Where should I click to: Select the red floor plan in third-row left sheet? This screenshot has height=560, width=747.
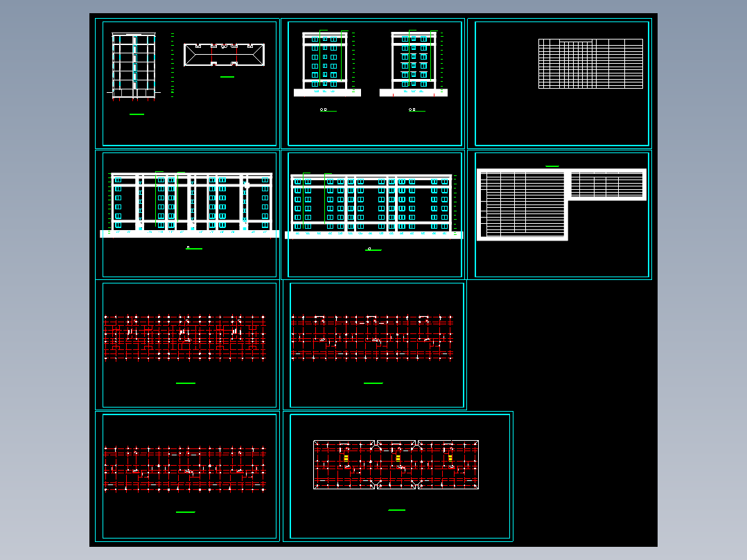point(185,338)
